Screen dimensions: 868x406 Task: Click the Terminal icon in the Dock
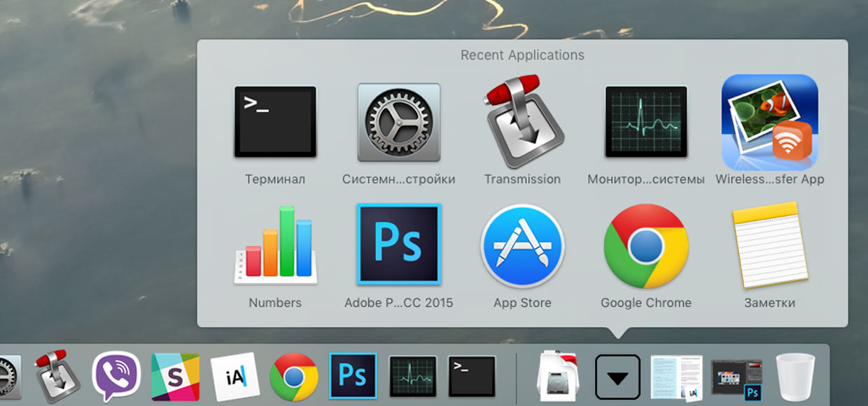(472, 377)
